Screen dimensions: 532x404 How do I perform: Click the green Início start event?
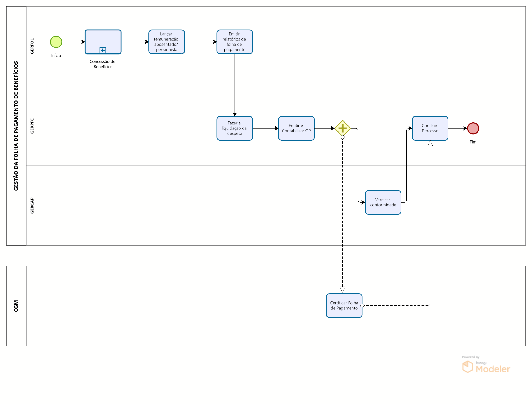click(56, 42)
